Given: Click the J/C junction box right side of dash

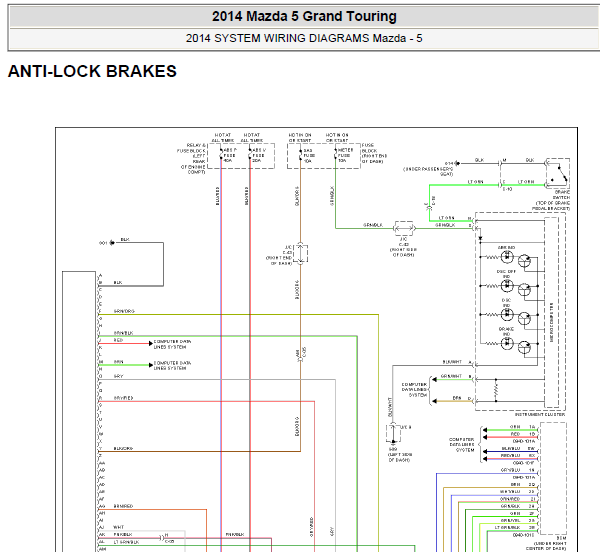Looking at the screenshot, I should pyautogui.click(x=404, y=228).
